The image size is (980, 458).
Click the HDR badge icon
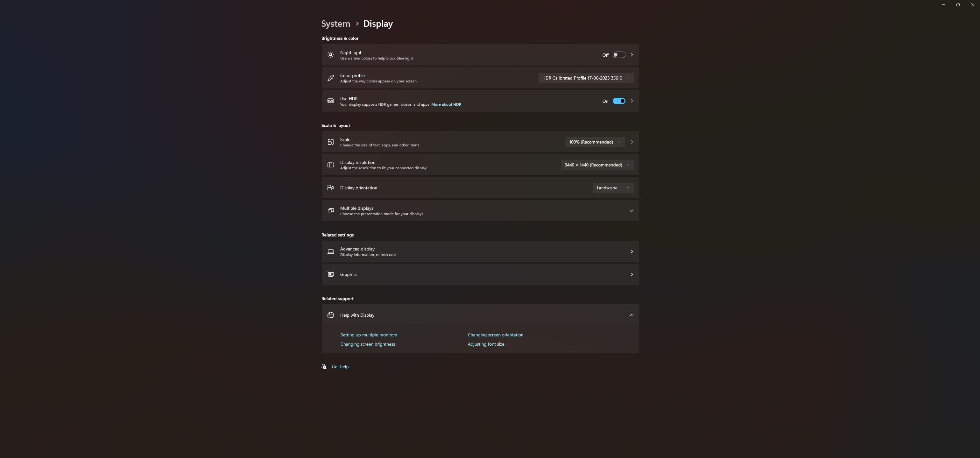331,101
